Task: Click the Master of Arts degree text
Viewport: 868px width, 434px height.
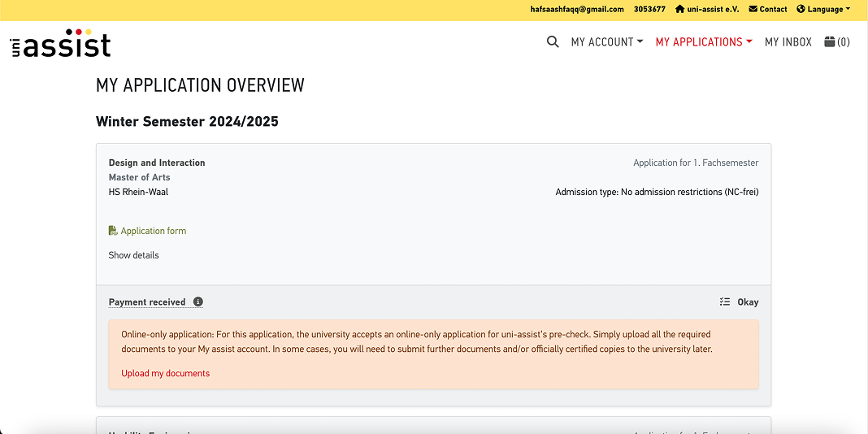Action: [x=140, y=177]
